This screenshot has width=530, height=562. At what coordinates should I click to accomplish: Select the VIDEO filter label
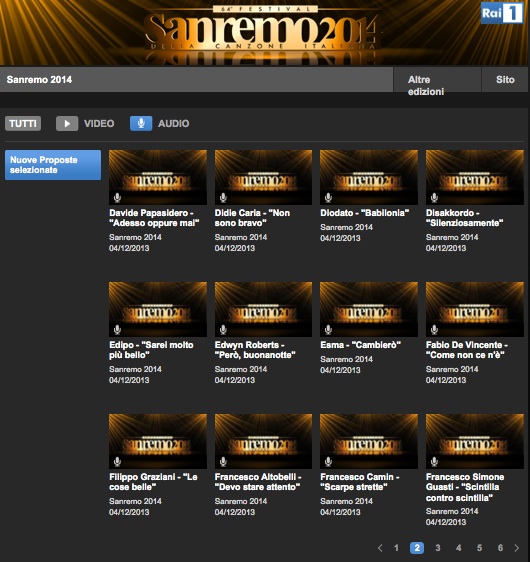coord(99,124)
